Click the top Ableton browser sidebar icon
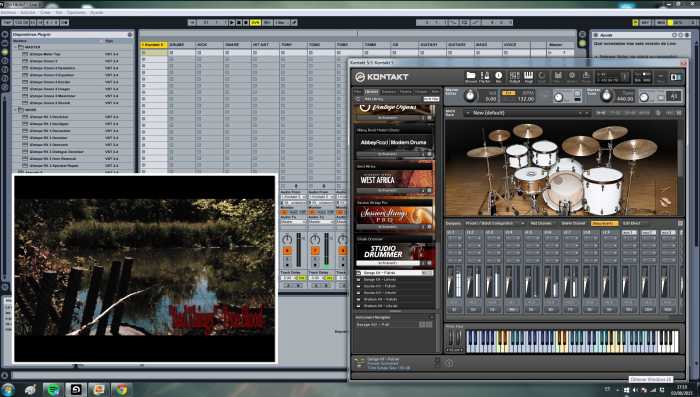This screenshot has width=700, height=397. pyautogui.click(x=5, y=34)
